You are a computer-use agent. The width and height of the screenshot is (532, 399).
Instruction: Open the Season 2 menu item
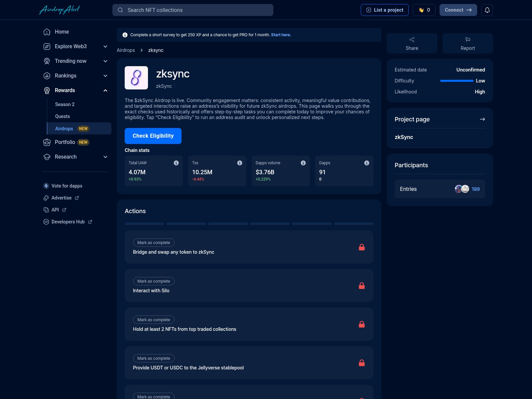[65, 104]
